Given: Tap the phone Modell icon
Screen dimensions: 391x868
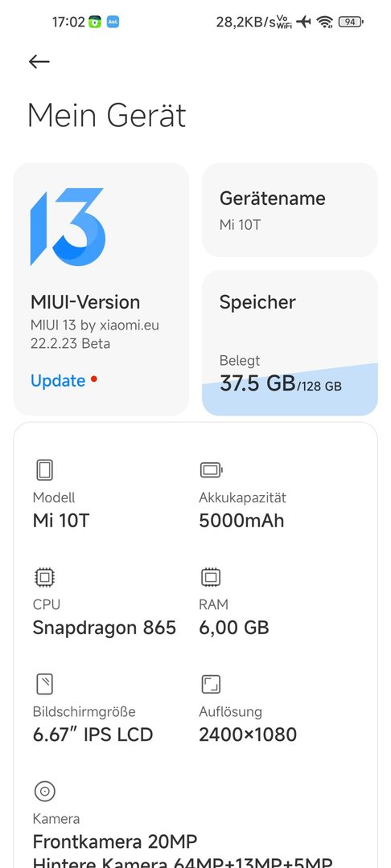Looking at the screenshot, I should click(x=44, y=470).
